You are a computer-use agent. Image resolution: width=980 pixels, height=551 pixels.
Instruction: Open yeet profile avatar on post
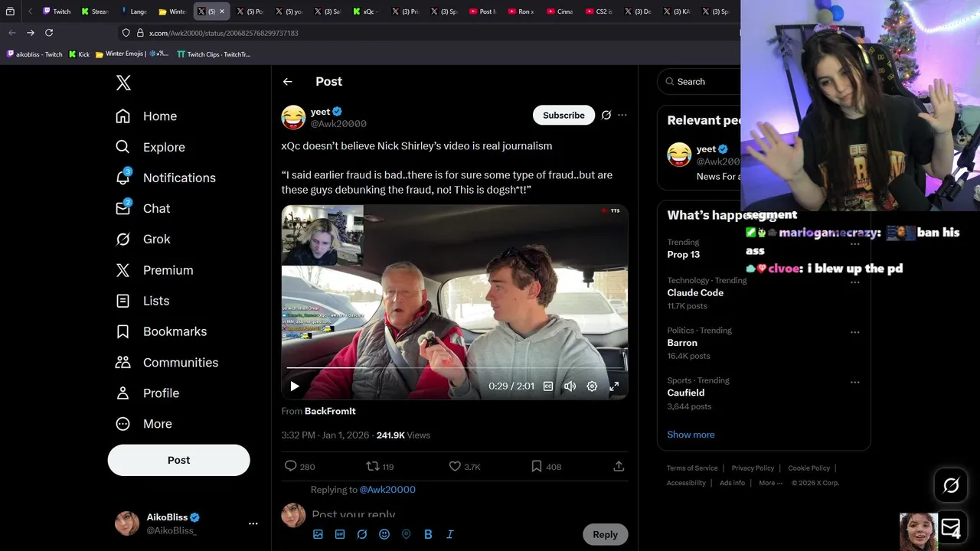(293, 117)
